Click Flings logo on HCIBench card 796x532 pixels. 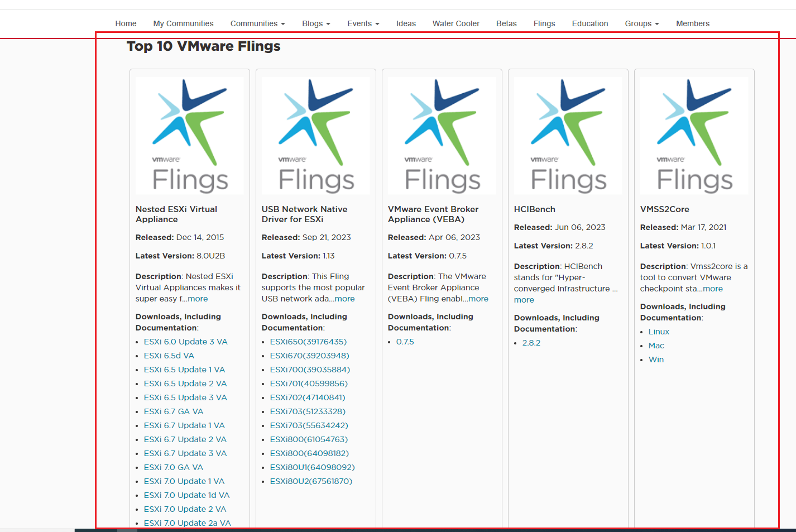pos(568,136)
